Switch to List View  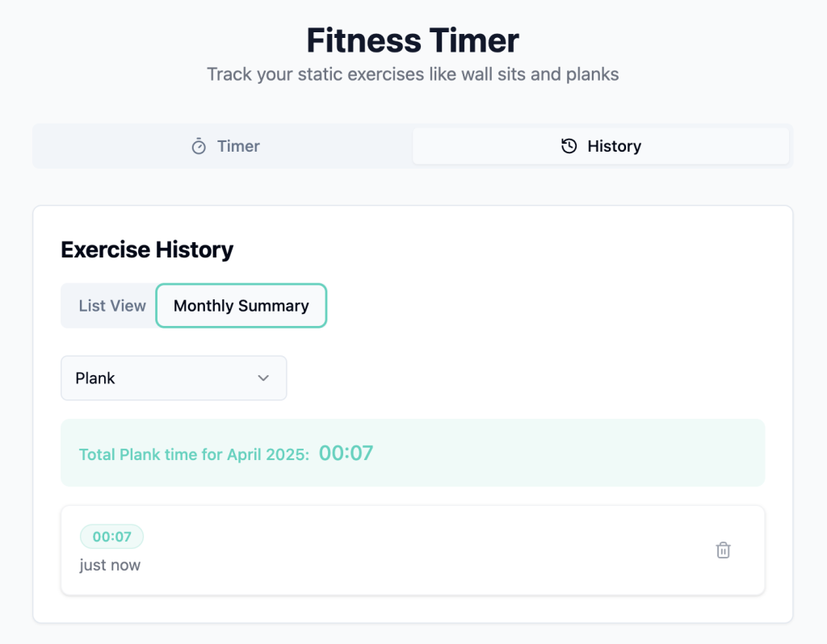click(111, 306)
